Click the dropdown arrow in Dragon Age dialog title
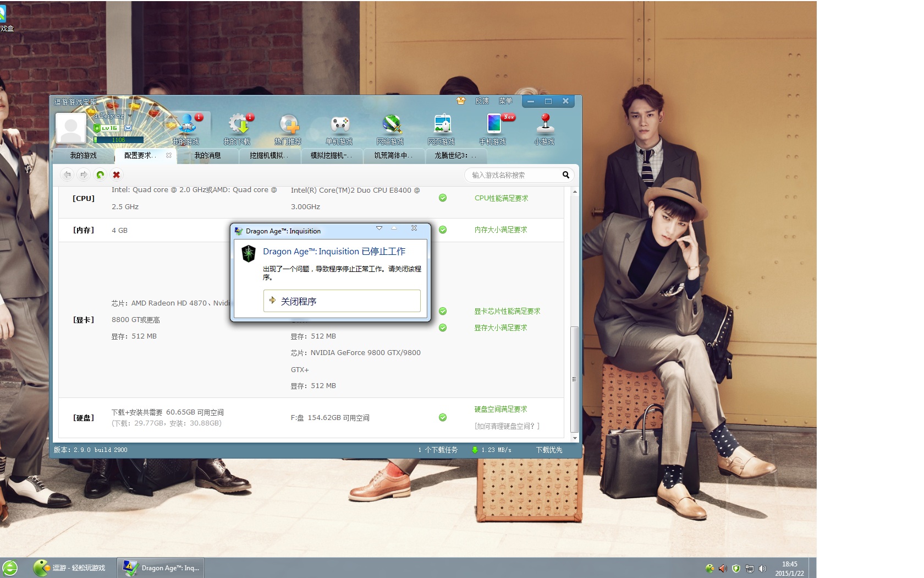Screen dimensions: 924x578 click(x=379, y=228)
